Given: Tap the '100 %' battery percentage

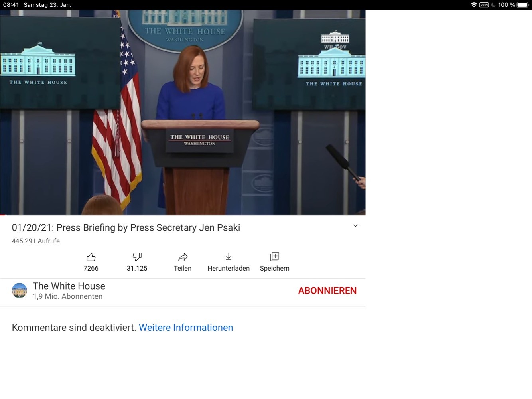Looking at the screenshot, I should 506,5.
